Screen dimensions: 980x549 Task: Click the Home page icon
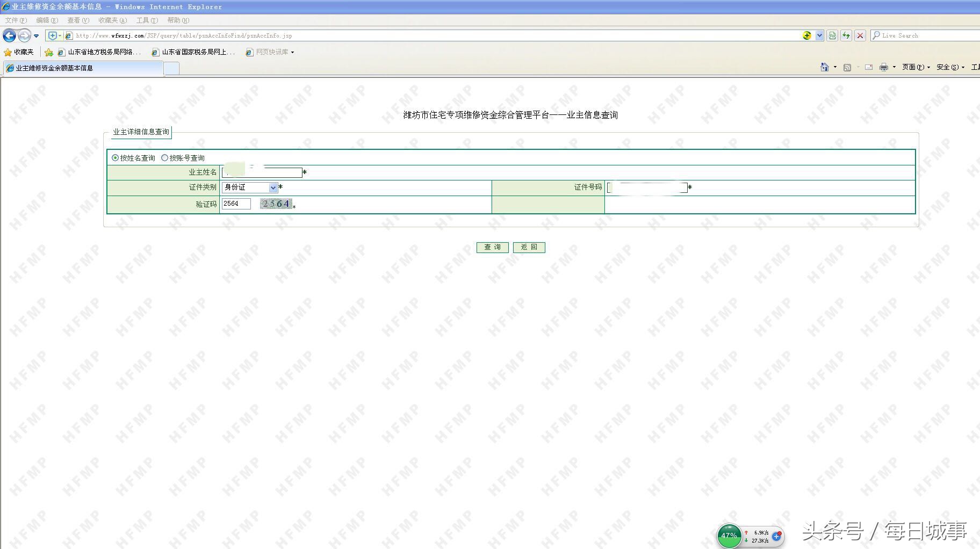click(824, 67)
